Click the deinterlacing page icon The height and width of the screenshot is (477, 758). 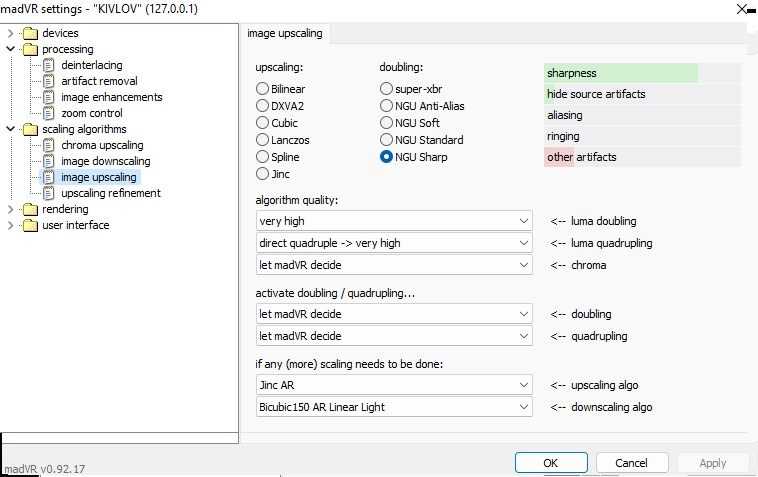(x=49, y=65)
